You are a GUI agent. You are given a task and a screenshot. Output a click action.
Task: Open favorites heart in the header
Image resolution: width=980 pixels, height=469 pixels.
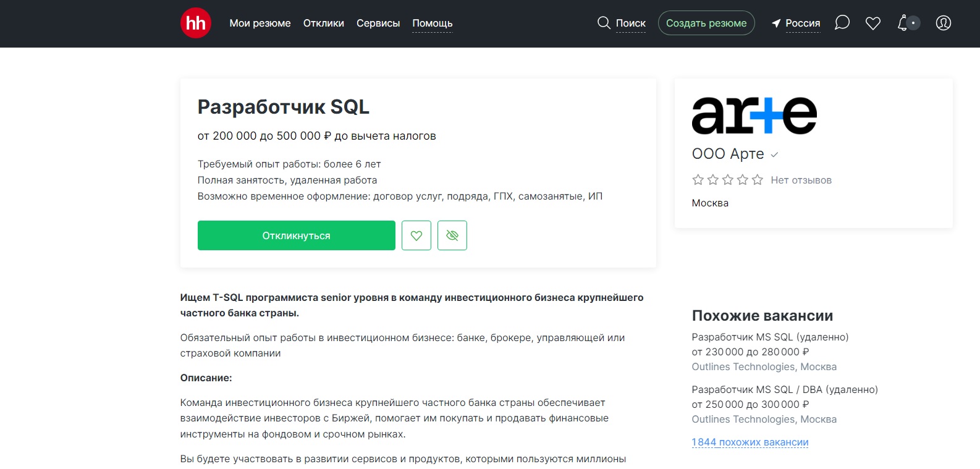tap(873, 23)
